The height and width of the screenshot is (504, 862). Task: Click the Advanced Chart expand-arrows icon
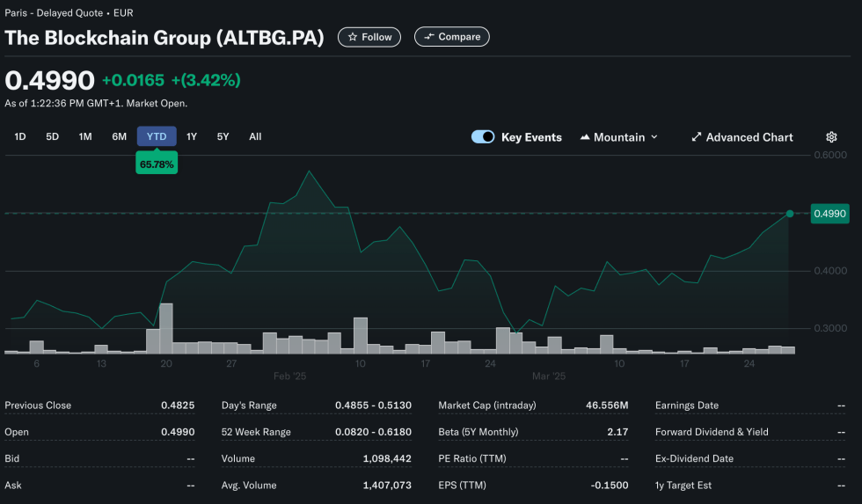tap(697, 137)
